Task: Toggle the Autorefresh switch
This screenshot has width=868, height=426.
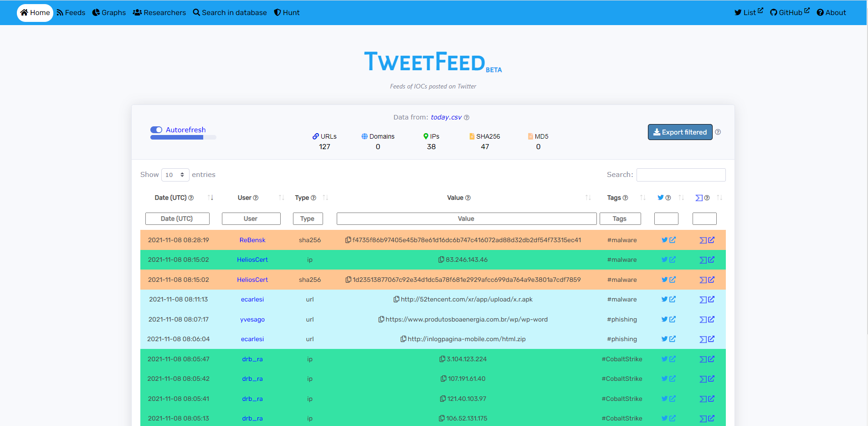Action: (x=156, y=130)
